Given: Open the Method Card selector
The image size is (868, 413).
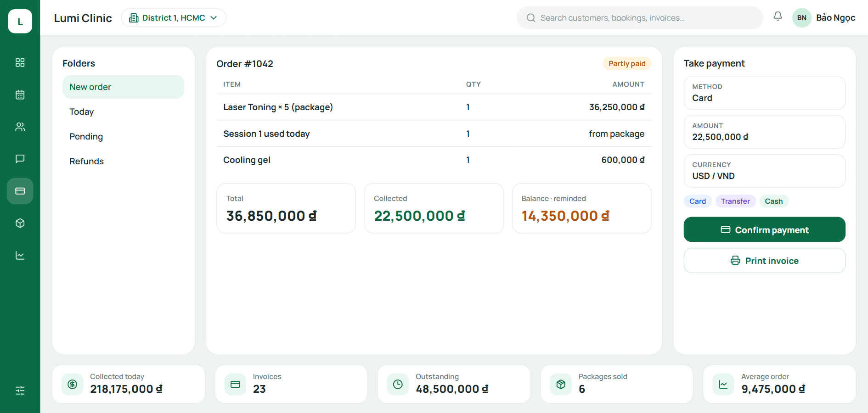Looking at the screenshot, I should click(764, 93).
